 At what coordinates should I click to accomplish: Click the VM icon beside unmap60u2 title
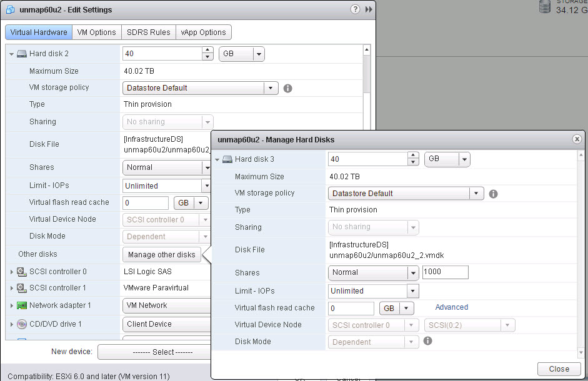[11, 10]
